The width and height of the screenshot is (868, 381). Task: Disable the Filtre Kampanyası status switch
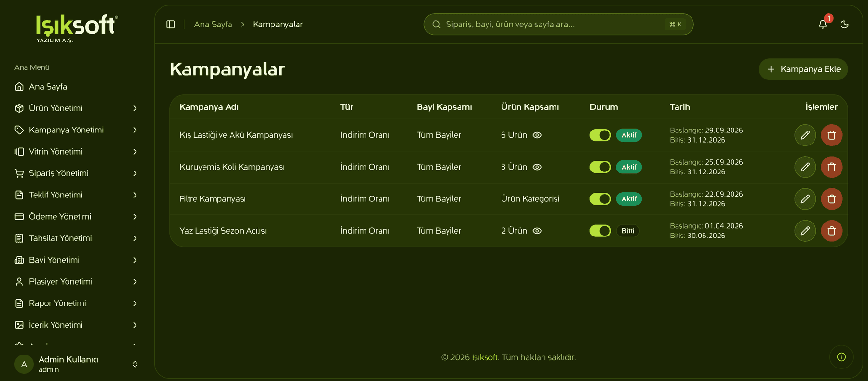600,199
